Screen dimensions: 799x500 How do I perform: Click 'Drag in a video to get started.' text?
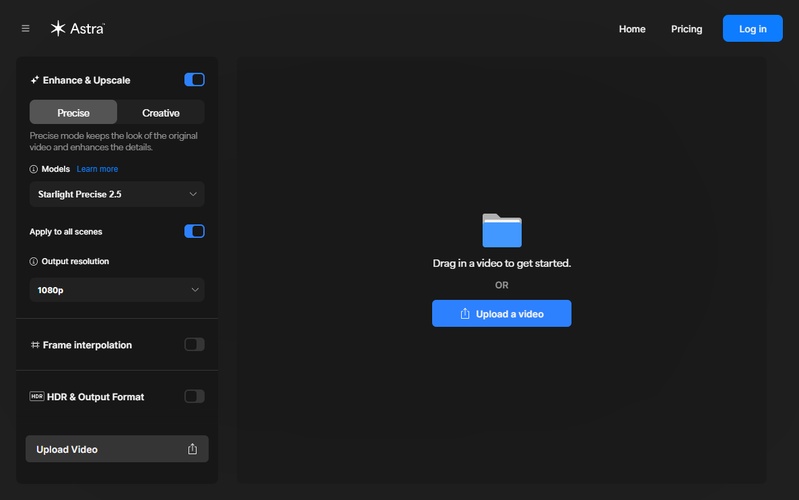[502, 264]
